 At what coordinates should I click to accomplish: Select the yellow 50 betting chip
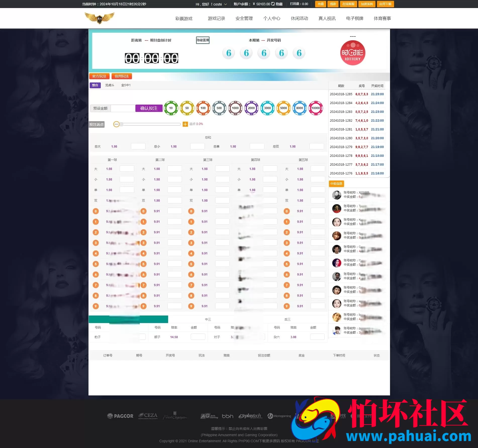point(187,108)
